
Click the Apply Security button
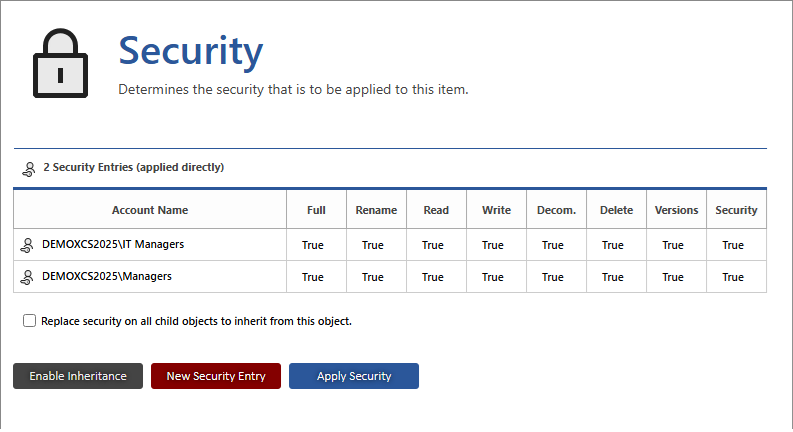pyautogui.click(x=354, y=376)
